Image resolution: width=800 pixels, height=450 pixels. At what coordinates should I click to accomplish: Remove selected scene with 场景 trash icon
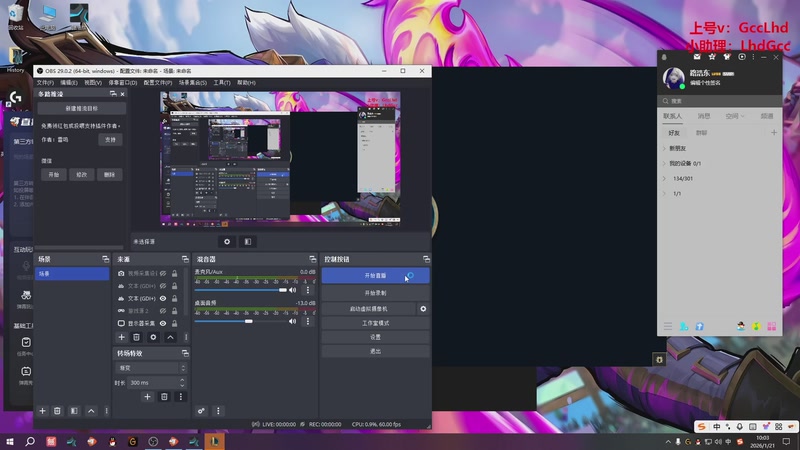pos(57,411)
